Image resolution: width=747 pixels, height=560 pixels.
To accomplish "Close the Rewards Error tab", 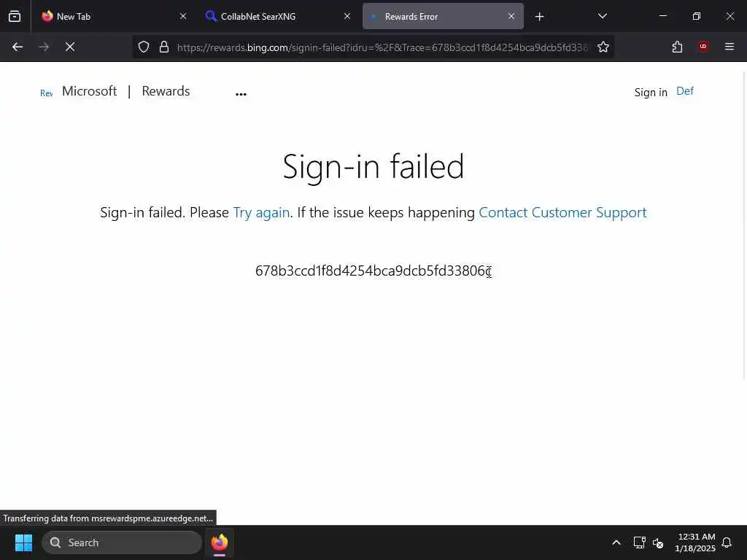I will coord(511,16).
